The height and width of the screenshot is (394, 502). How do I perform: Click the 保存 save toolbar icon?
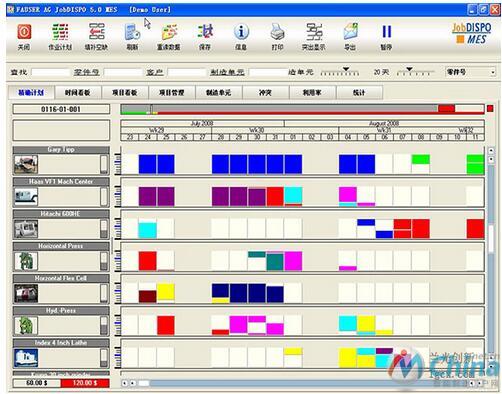tap(205, 32)
